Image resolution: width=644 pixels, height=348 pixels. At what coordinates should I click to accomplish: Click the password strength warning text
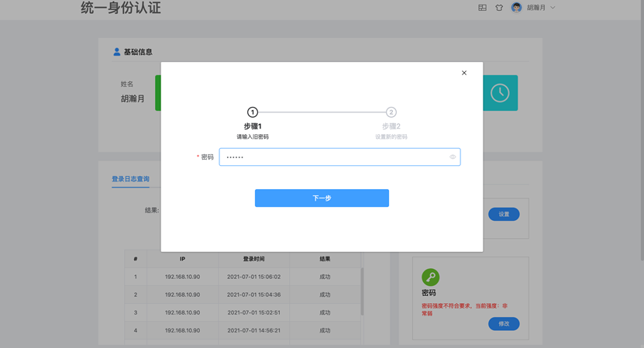click(464, 309)
